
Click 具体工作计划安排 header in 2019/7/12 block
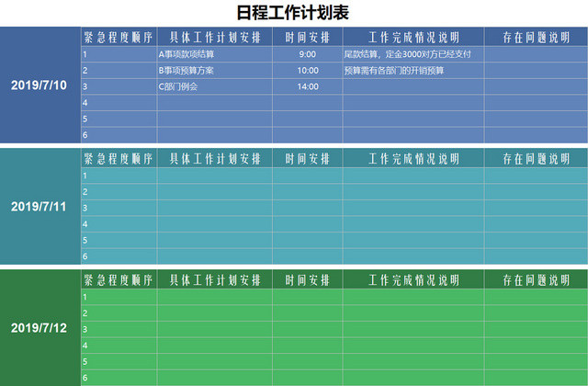[x=214, y=279]
